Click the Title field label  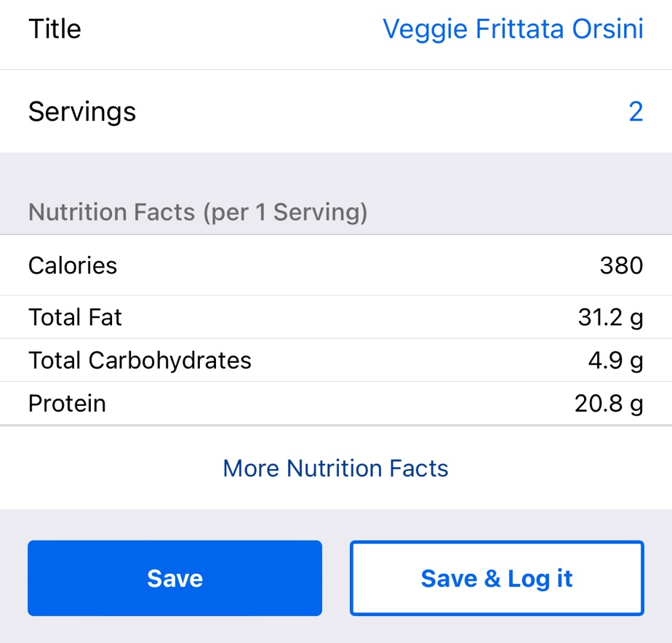coord(55,29)
